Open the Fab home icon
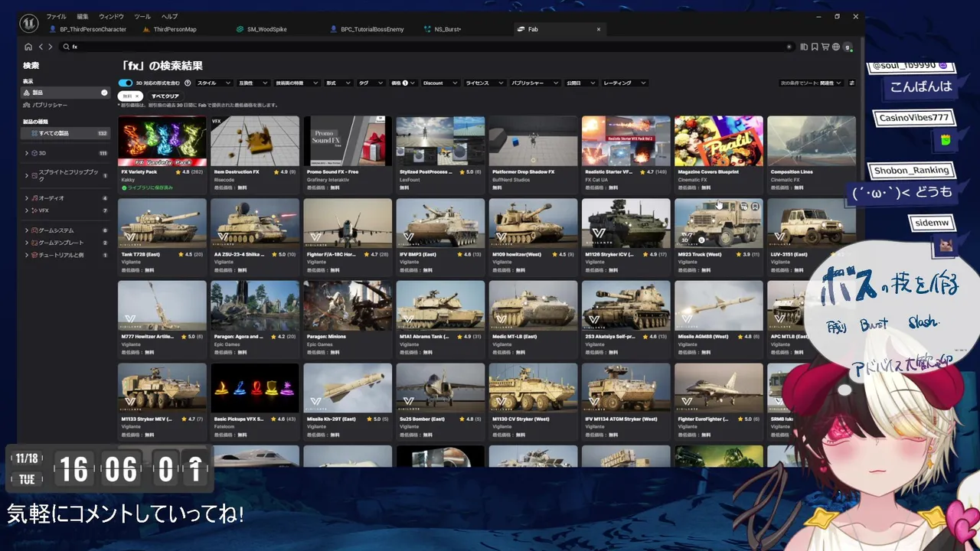Viewport: 980px width, 551px height. coord(28,47)
